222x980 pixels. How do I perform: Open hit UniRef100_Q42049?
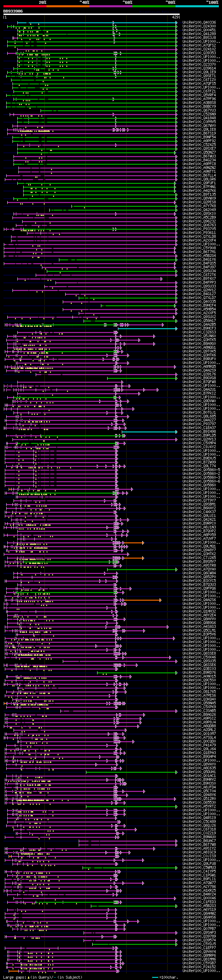coord(199,210)
